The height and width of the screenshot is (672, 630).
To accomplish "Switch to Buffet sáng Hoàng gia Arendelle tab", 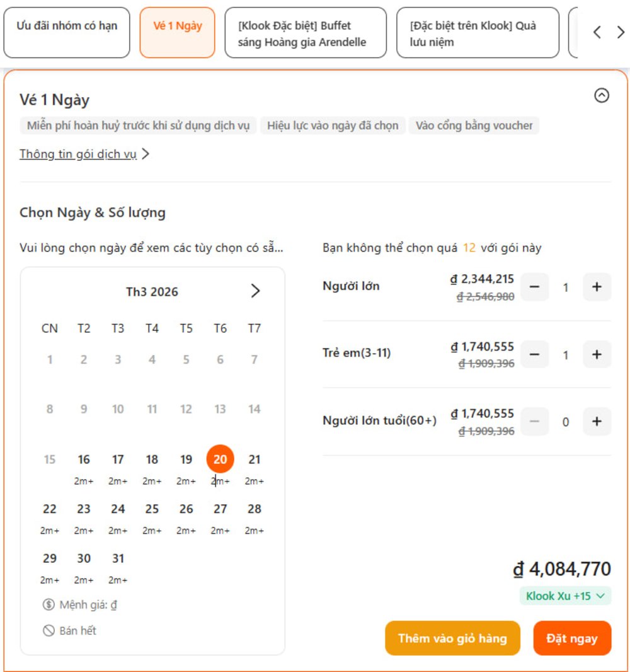I will tap(306, 33).
